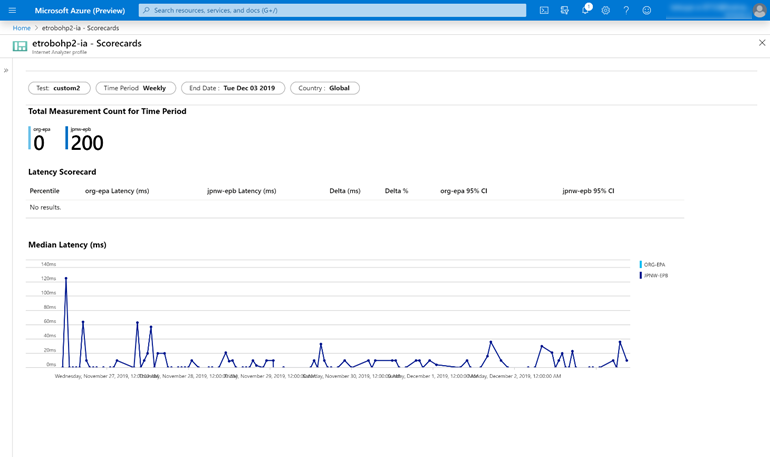Go to Home breadcrumb link
The image size is (770, 457).
click(x=21, y=28)
